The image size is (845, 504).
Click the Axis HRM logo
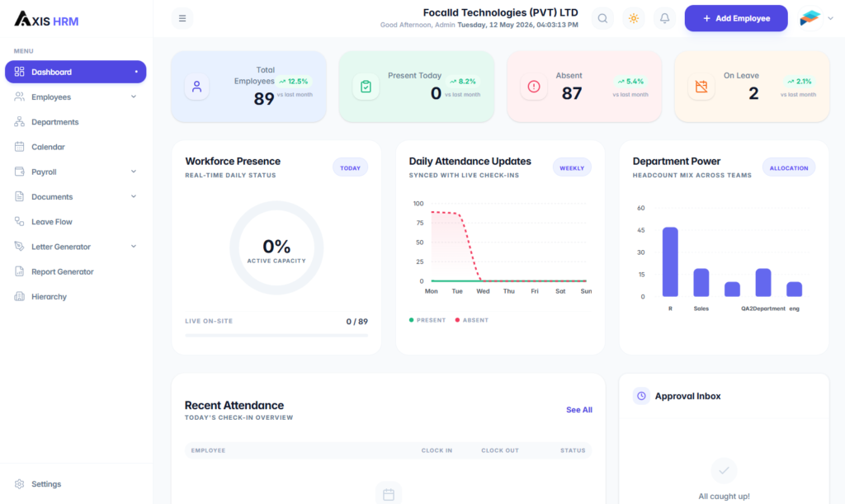point(46,20)
